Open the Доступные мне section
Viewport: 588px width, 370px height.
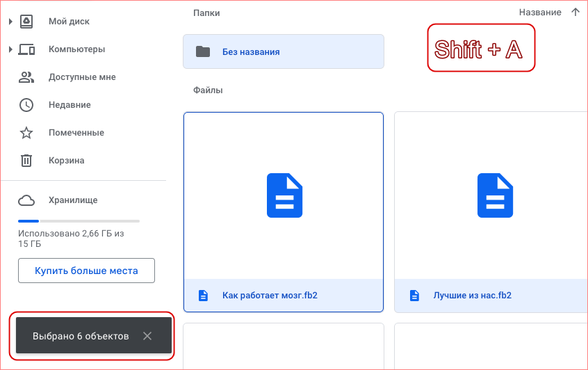82,77
